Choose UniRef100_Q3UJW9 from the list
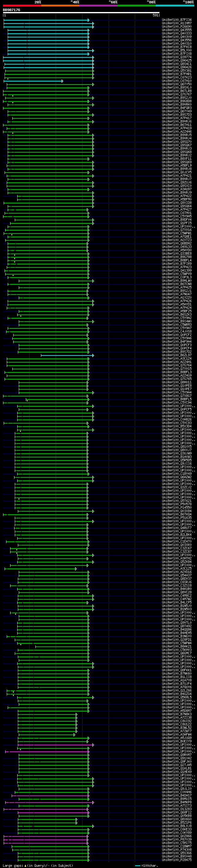 [177, 453]
